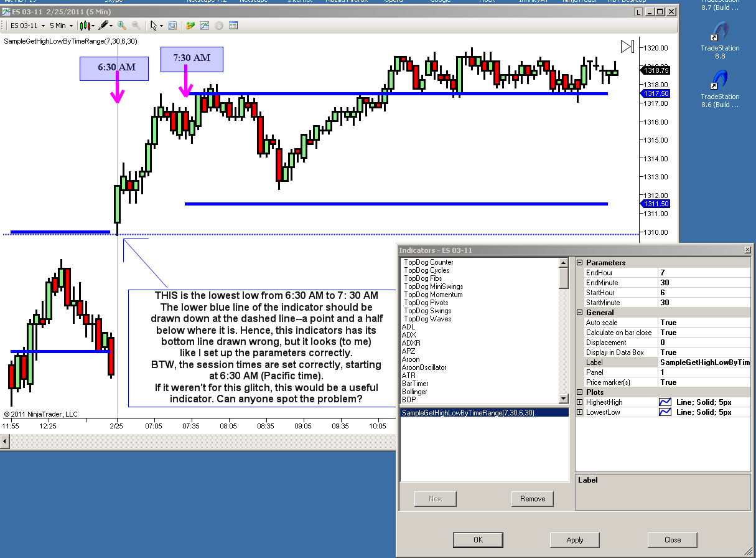756x558 pixels.
Task: Click the Label value field
Action: tap(704, 362)
